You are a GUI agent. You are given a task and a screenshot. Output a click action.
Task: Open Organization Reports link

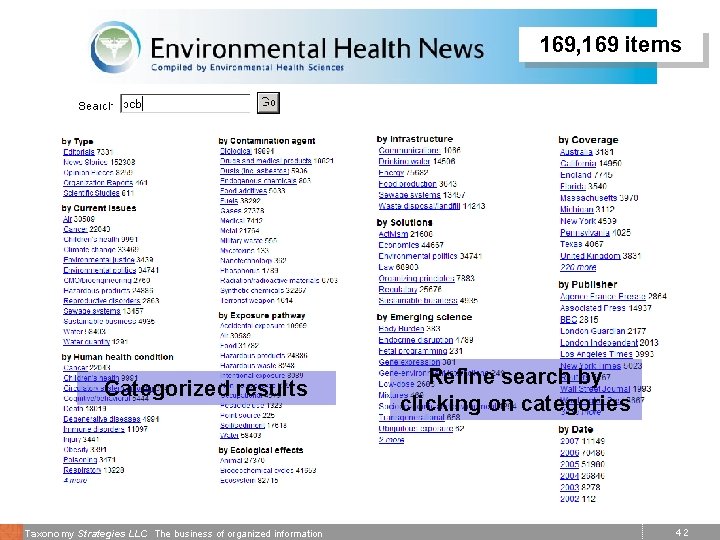(x=98, y=183)
